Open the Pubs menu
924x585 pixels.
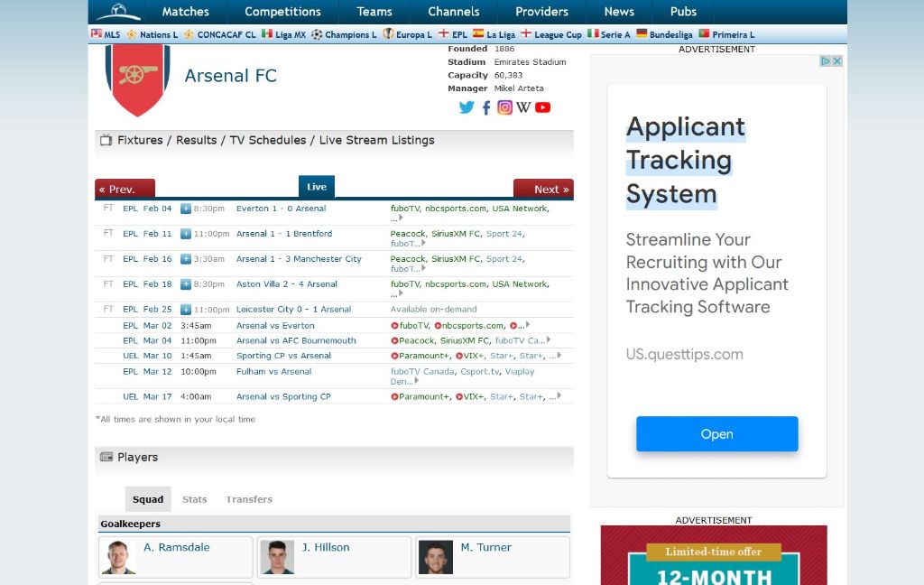pyautogui.click(x=684, y=12)
